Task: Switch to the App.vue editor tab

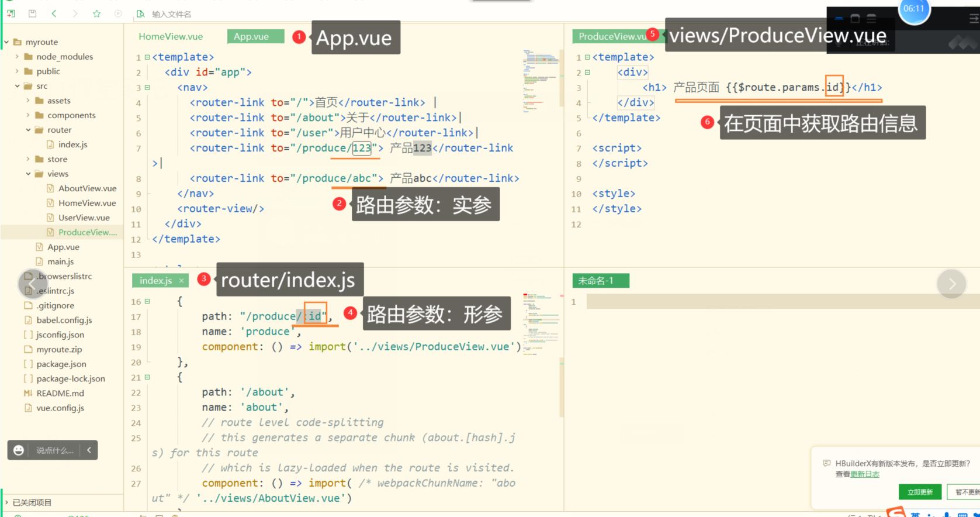Action: pyautogui.click(x=255, y=36)
